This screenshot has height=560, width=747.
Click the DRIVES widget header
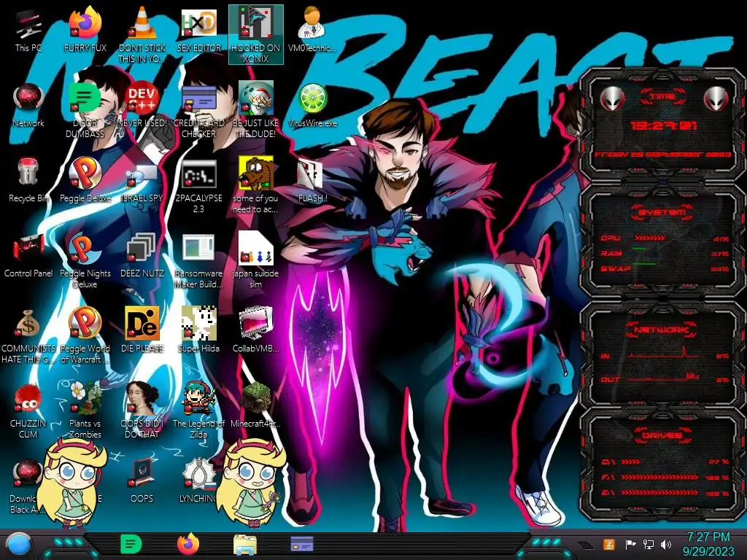pos(662,435)
